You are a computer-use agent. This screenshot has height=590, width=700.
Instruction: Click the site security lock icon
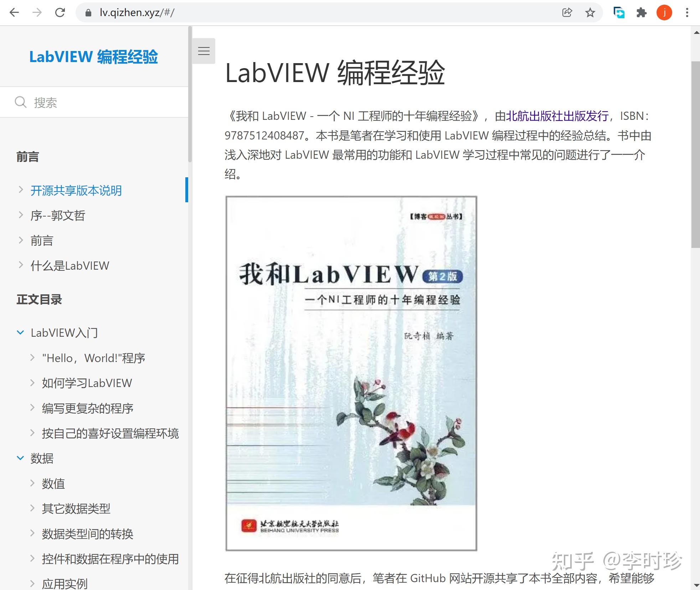[x=88, y=12]
